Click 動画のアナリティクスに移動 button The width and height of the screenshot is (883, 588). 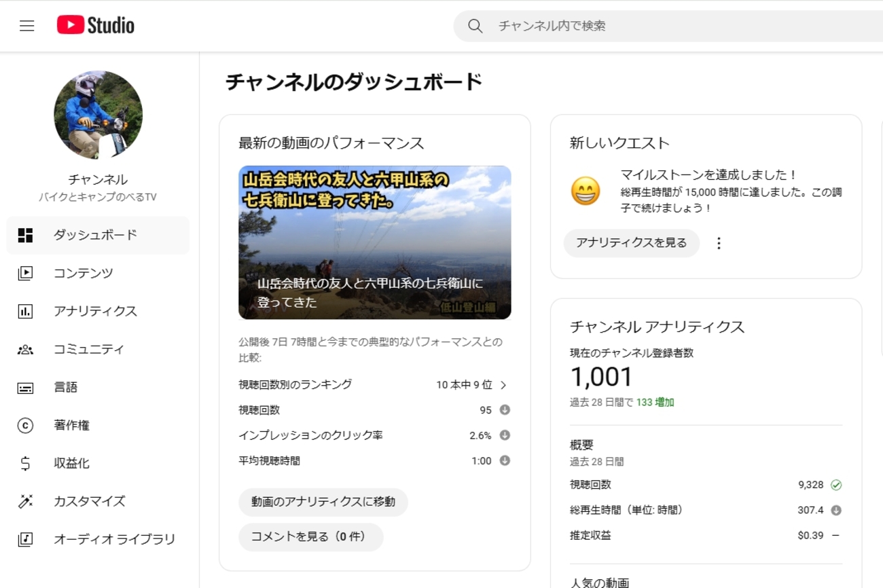tap(323, 502)
